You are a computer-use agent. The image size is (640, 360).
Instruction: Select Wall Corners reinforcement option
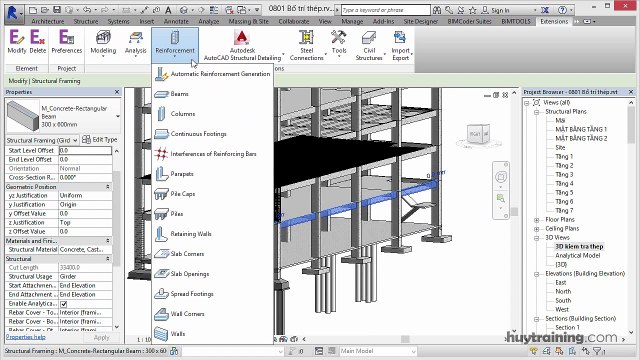212,314
